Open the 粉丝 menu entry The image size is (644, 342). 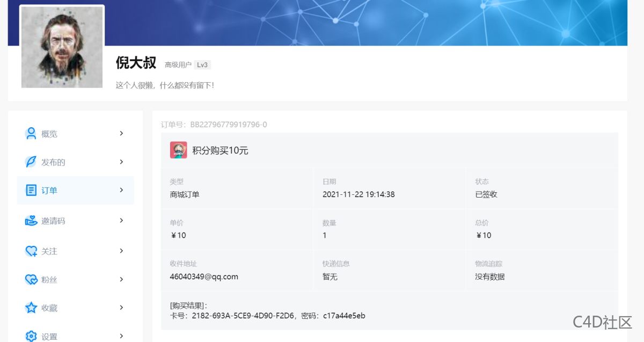click(x=49, y=279)
